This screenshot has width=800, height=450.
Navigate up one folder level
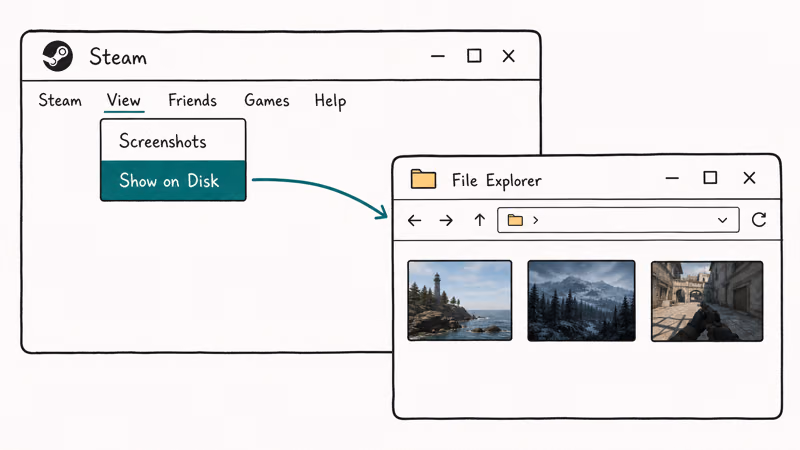point(480,220)
